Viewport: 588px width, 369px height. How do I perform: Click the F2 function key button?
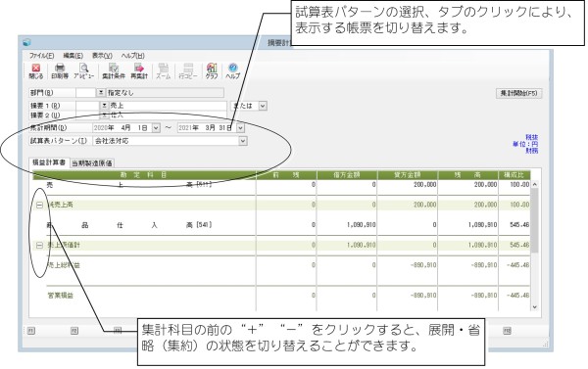tap(74, 331)
